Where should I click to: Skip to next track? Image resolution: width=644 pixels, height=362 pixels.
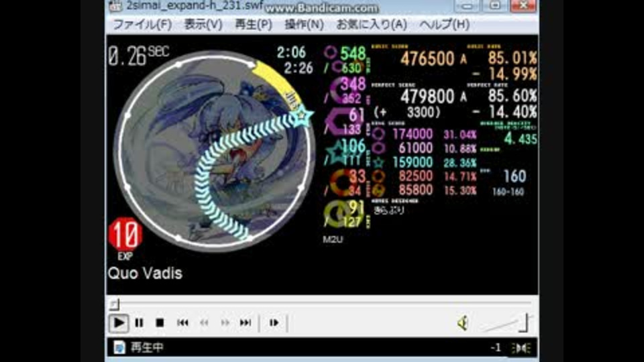tap(246, 323)
